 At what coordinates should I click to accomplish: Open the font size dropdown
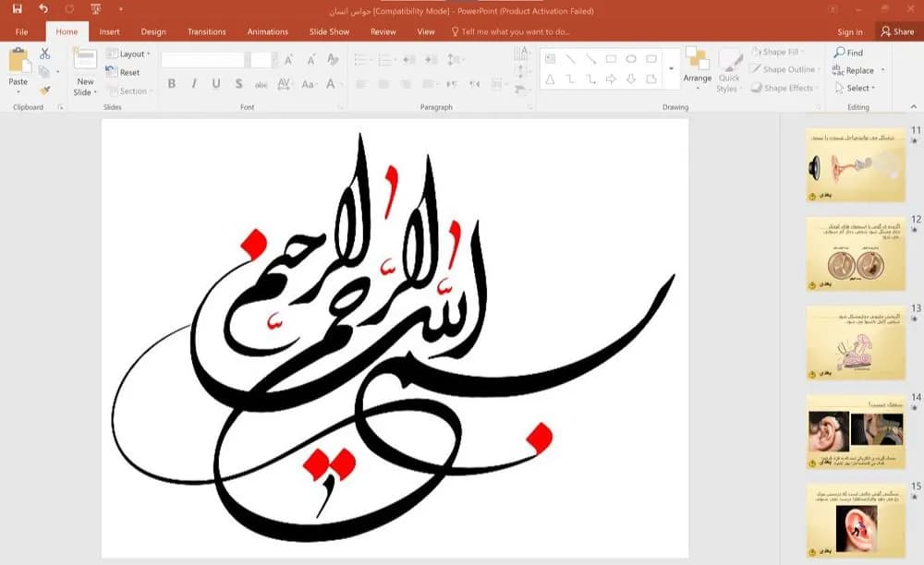click(274, 59)
